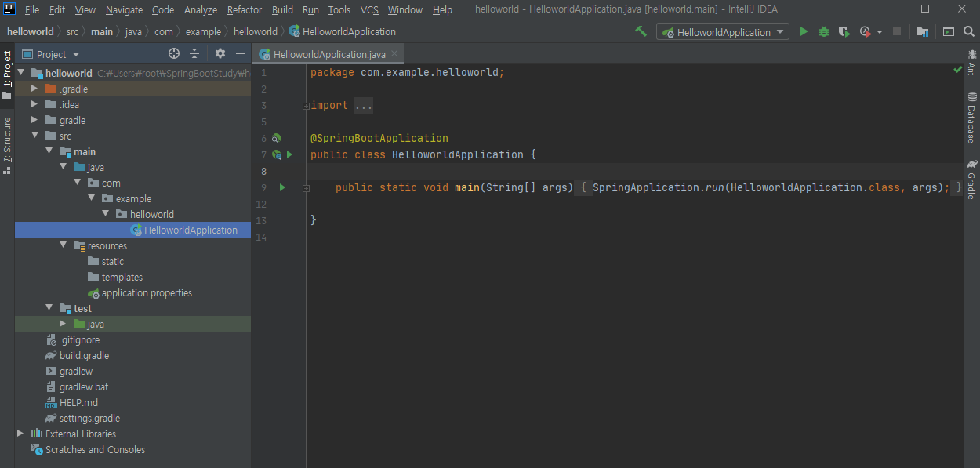Click the Profiler run icon
Screen dimensions: 980x468
[x=865, y=31]
